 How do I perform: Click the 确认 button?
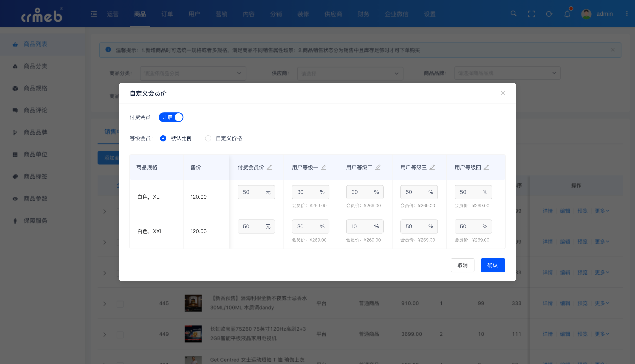point(493,265)
